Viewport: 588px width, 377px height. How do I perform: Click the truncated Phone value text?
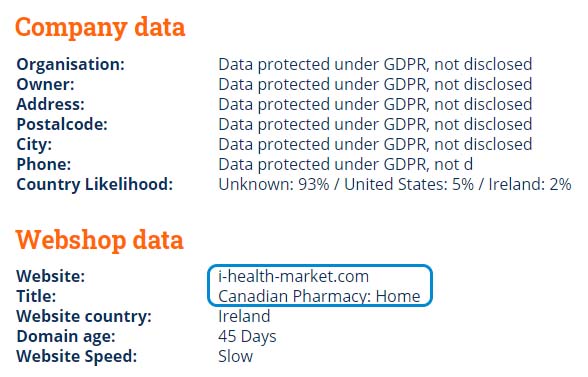[x=345, y=164]
